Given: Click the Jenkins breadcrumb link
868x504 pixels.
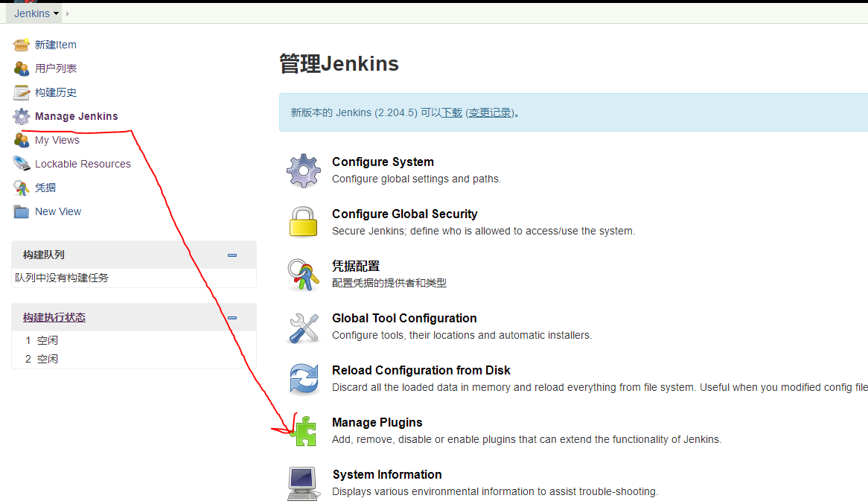Looking at the screenshot, I should coord(31,14).
